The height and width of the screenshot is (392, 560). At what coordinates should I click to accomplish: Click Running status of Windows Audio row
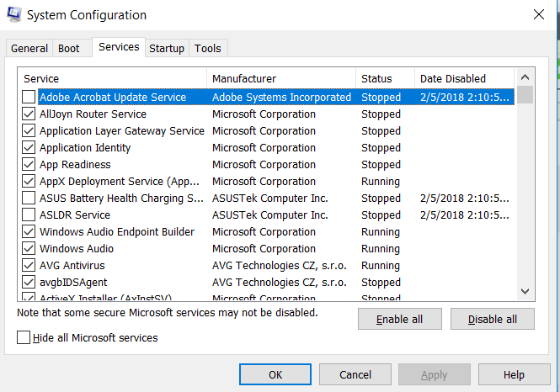point(381,248)
